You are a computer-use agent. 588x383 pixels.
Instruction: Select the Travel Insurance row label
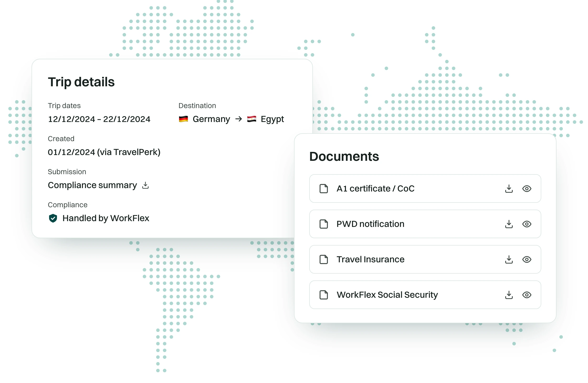pyautogui.click(x=370, y=259)
